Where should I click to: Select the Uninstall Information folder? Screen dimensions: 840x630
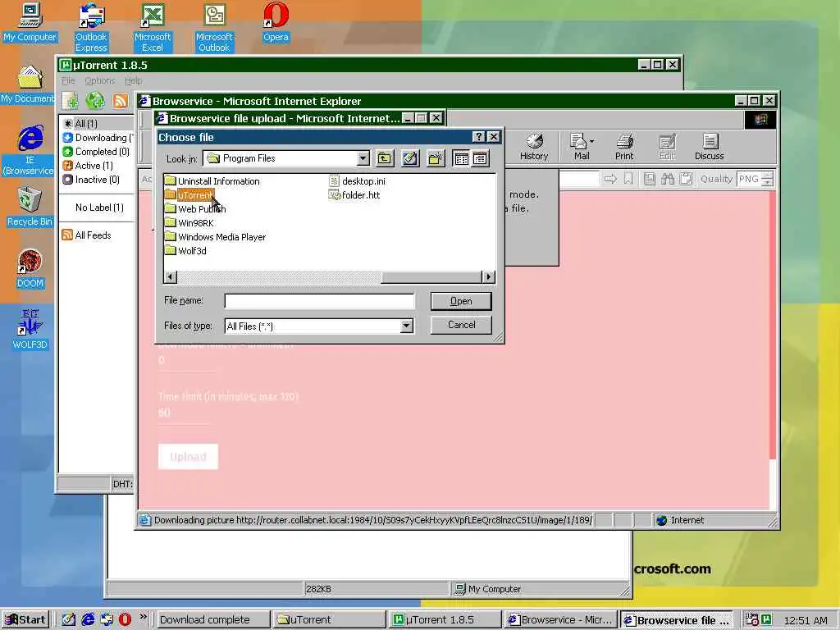(x=212, y=181)
